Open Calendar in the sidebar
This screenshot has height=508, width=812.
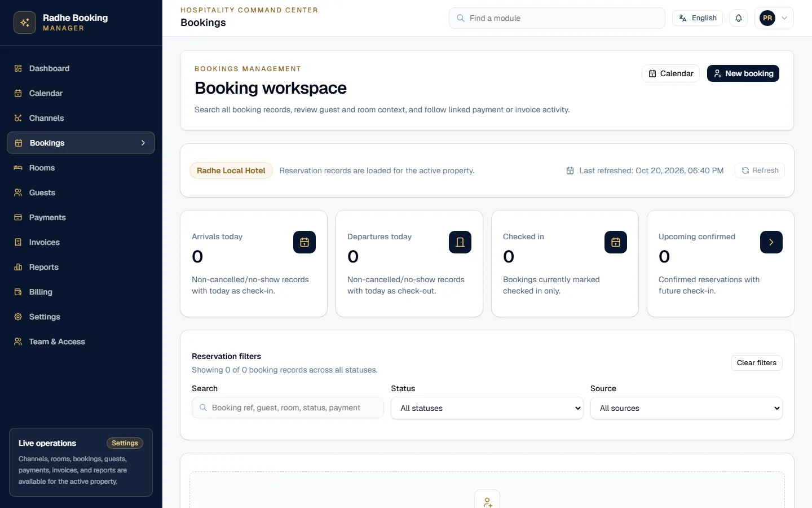81,93
